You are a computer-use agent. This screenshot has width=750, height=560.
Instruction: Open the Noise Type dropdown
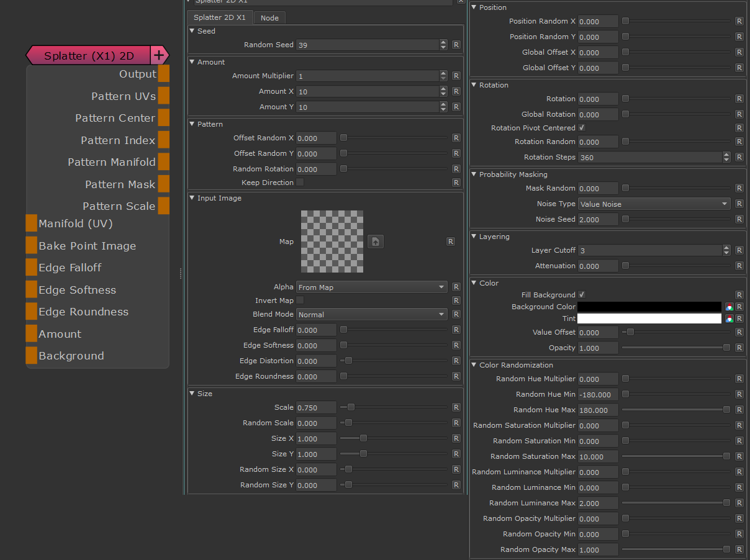pos(654,204)
